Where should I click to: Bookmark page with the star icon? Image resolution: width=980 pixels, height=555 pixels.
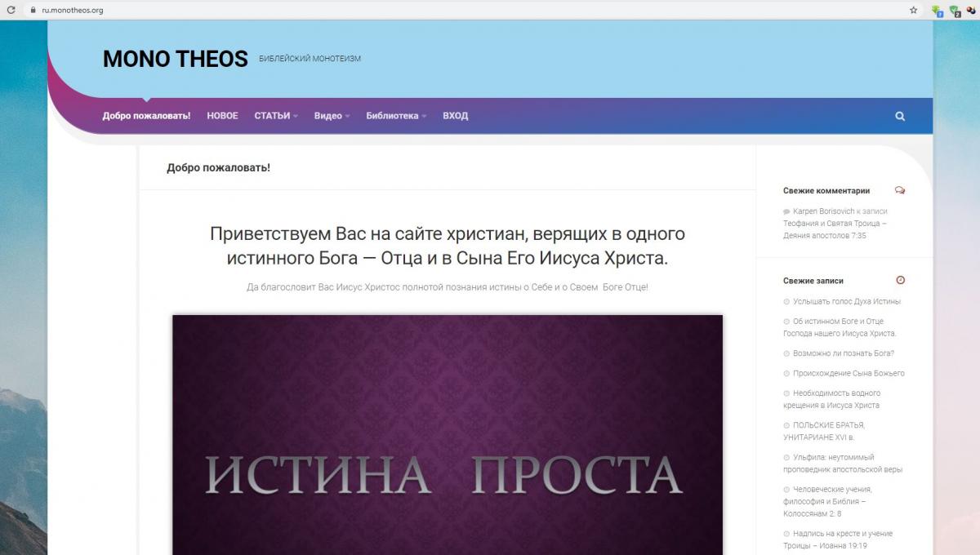pyautogui.click(x=913, y=11)
